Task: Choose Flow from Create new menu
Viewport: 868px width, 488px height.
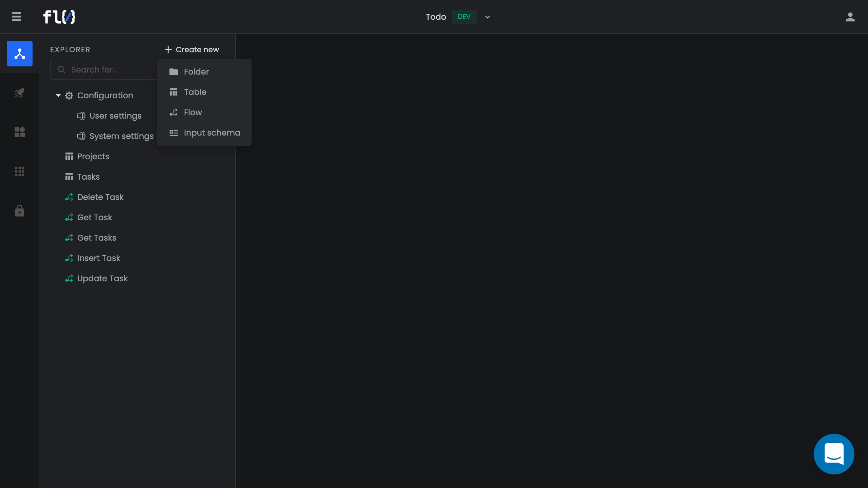Action: pos(193,113)
